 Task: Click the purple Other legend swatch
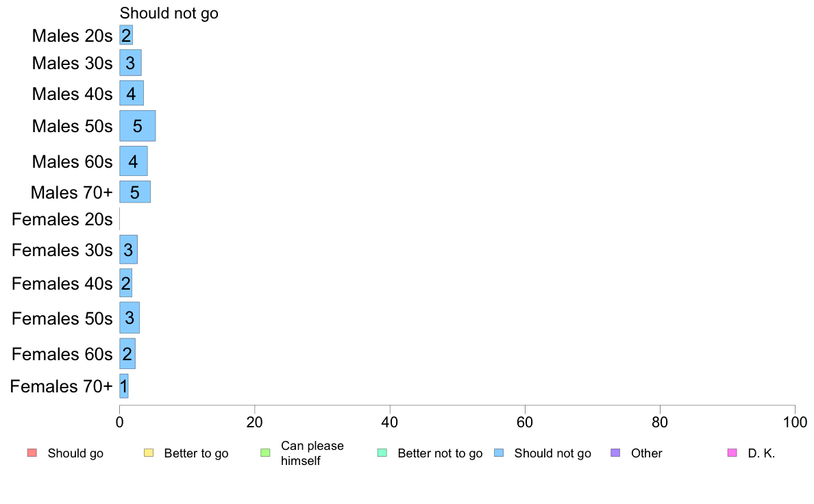(x=616, y=453)
